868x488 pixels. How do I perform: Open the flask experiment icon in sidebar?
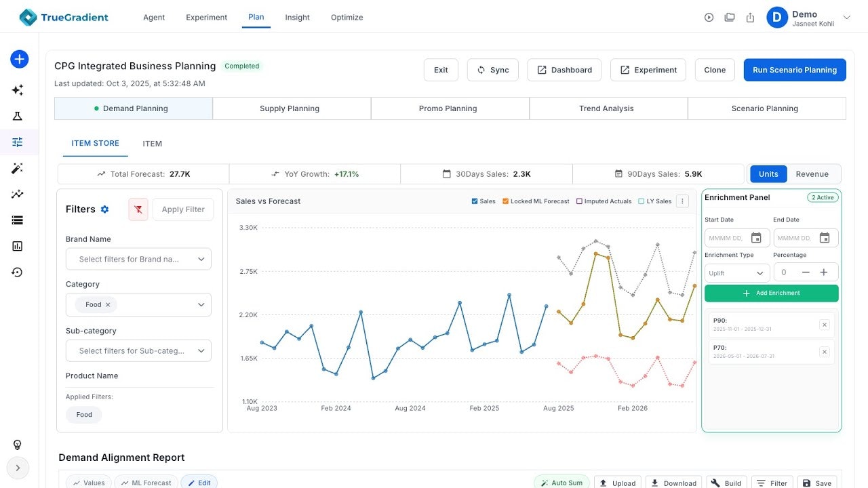click(18, 116)
